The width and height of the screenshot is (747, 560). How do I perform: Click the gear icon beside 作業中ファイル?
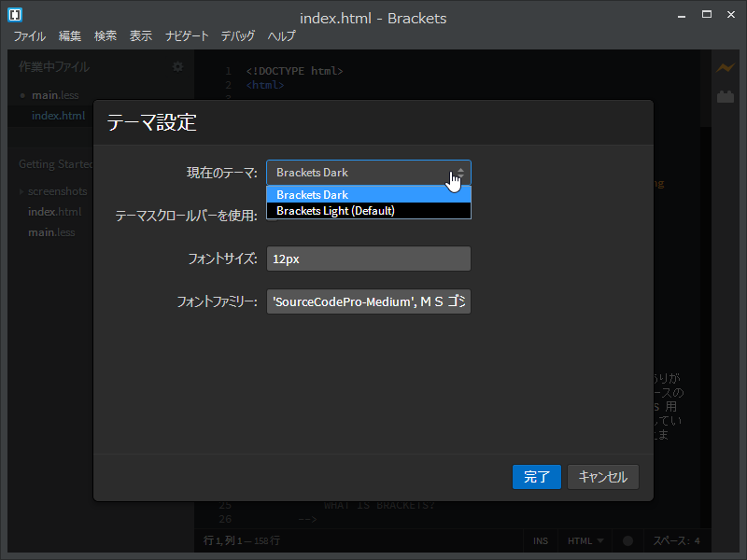tap(177, 66)
